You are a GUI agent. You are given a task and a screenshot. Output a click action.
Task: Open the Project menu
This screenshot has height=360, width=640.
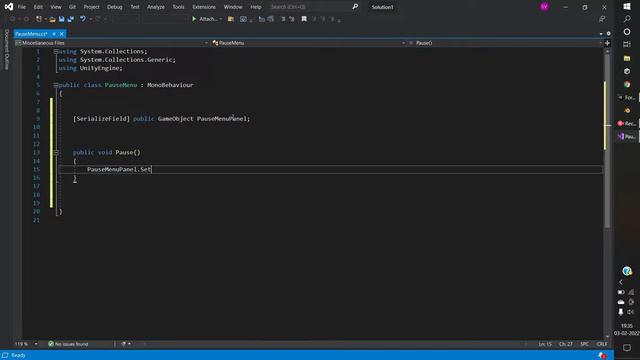pos(91,7)
